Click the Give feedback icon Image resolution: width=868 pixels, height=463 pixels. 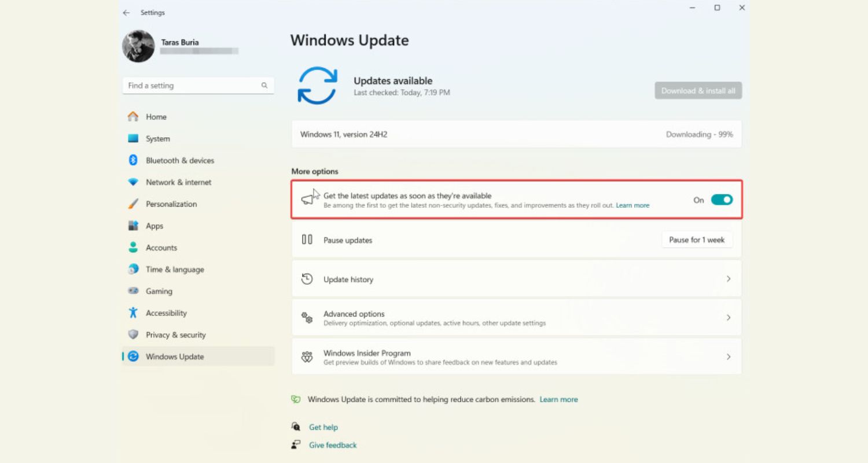[x=296, y=445]
